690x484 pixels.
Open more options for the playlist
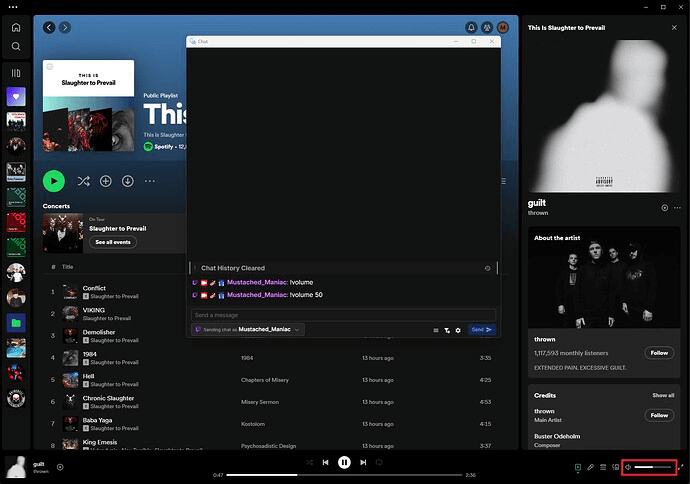click(x=150, y=181)
